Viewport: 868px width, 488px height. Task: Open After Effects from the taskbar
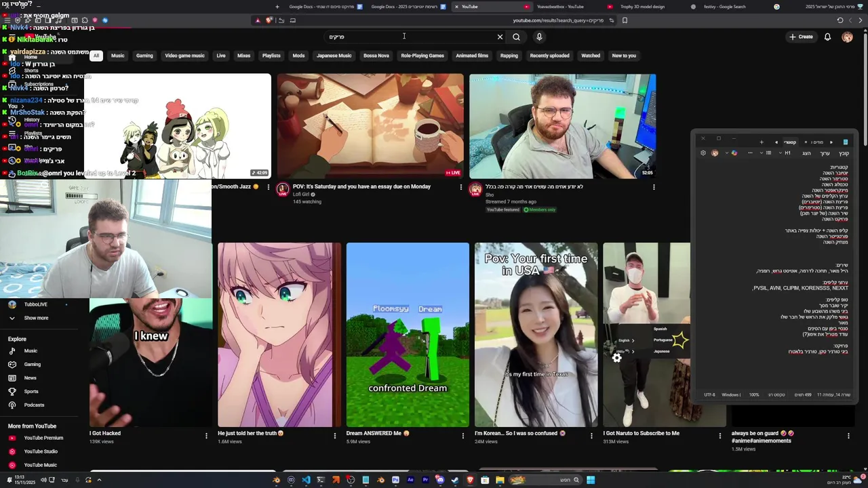[x=410, y=480]
